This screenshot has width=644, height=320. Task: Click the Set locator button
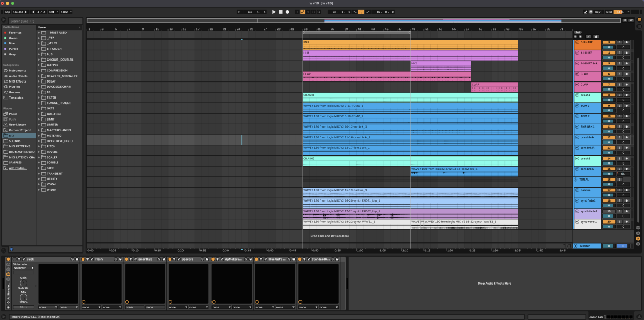(x=578, y=32)
